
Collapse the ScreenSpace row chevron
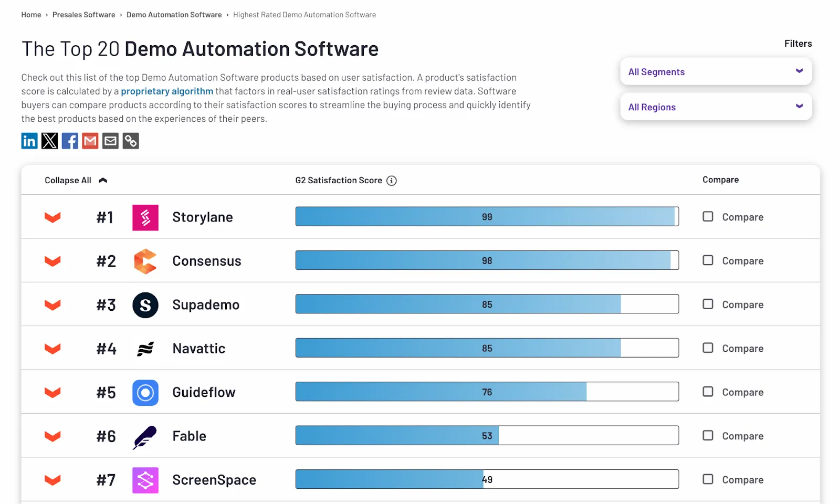[52, 480]
